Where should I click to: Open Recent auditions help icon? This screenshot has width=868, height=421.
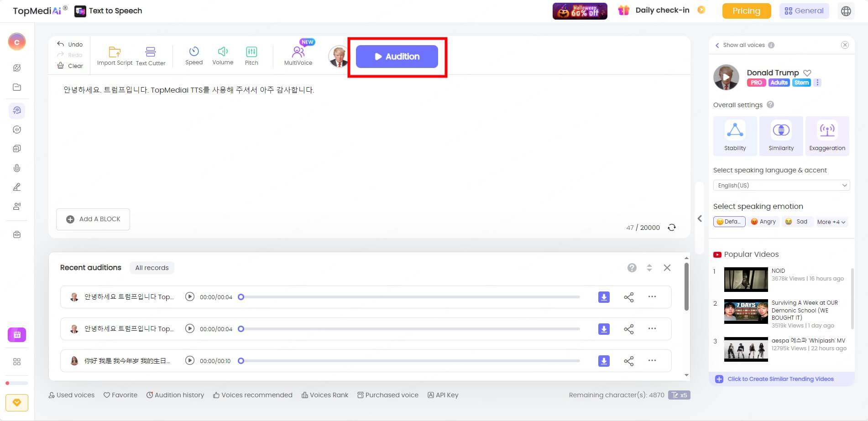[x=632, y=268]
